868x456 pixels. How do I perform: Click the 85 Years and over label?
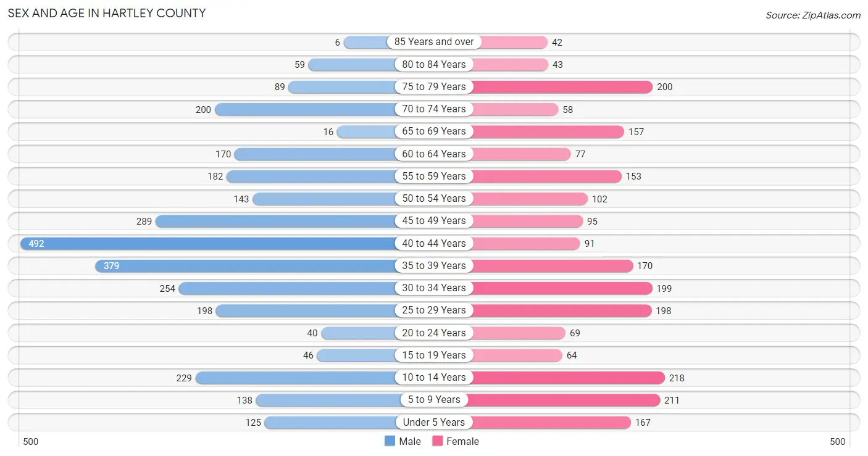tap(434, 42)
